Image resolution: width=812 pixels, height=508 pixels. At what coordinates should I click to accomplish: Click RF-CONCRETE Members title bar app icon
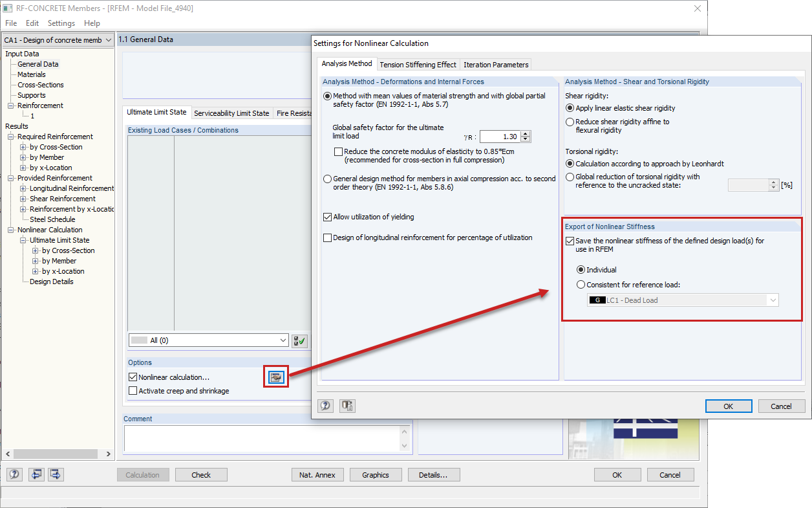[8, 8]
